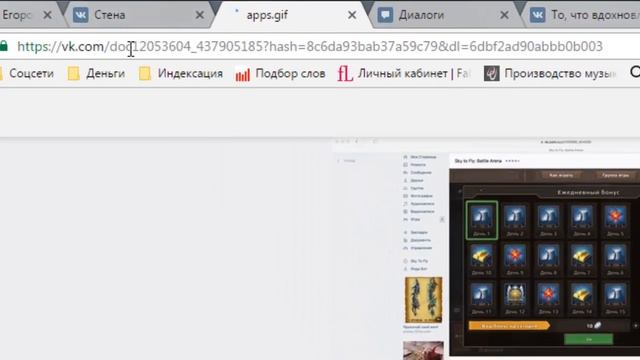Click the chat bubble icon on Диалоги tab

tap(385, 15)
